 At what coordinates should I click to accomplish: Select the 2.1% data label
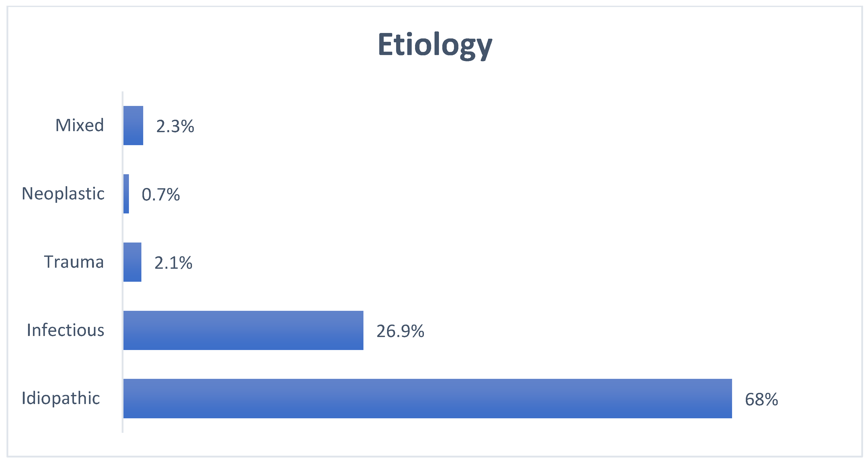(173, 263)
